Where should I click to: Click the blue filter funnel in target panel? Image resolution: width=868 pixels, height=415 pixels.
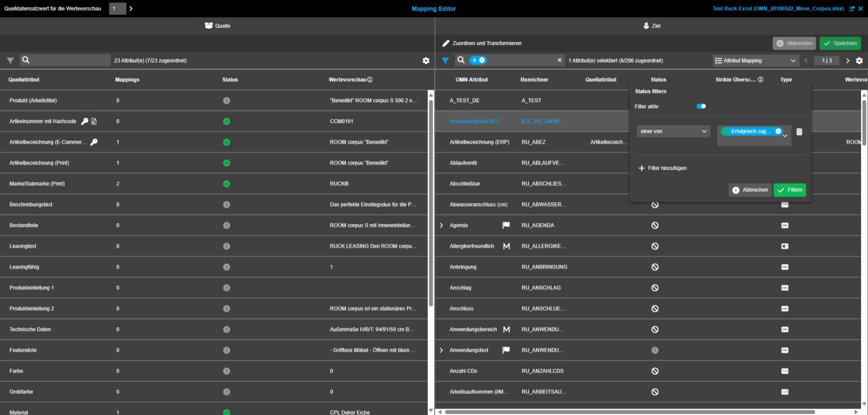point(445,61)
